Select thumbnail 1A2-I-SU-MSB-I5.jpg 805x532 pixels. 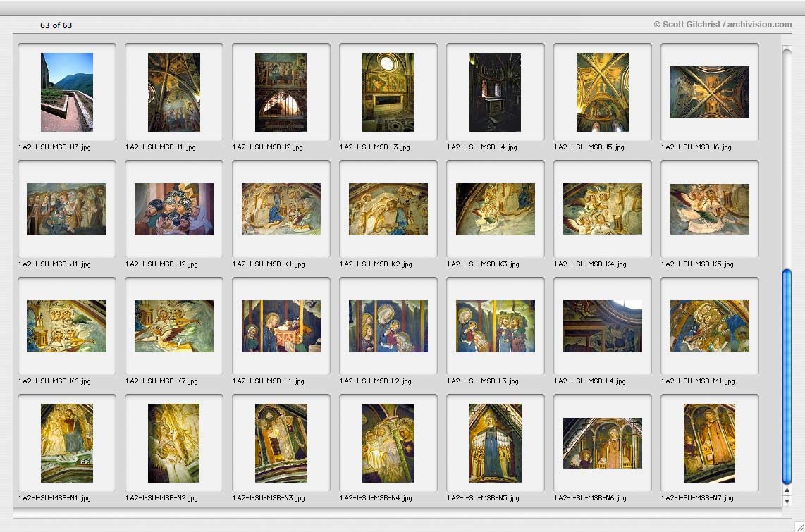tap(602, 92)
